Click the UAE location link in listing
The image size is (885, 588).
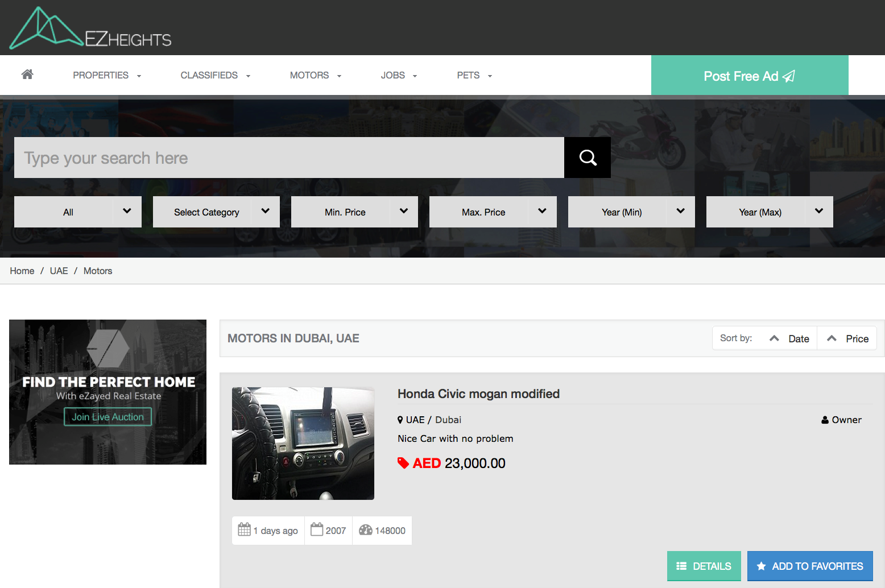click(x=415, y=420)
